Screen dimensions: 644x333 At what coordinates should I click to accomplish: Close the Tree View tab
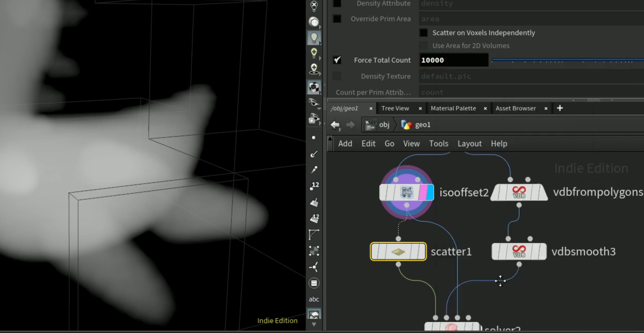click(x=420, y=108)
